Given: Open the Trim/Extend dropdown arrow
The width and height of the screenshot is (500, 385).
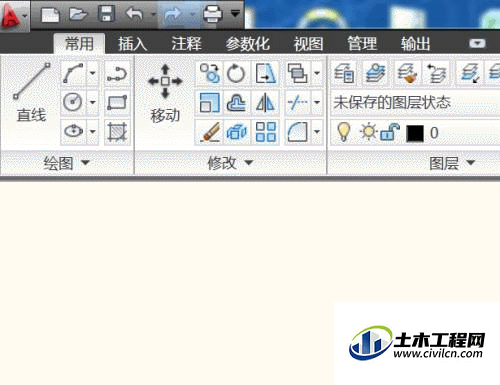Looking at the screenshot, I should click(x=317, y=102).
